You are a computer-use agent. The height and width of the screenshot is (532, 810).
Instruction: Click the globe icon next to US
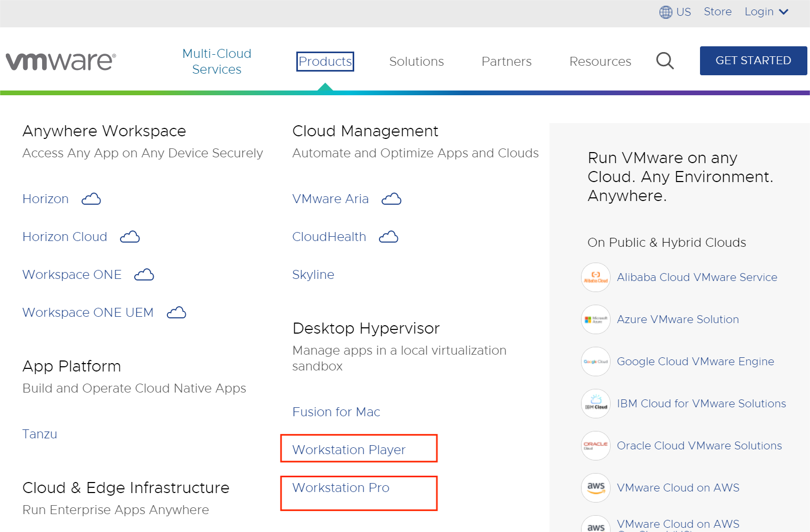pos(666,12)
